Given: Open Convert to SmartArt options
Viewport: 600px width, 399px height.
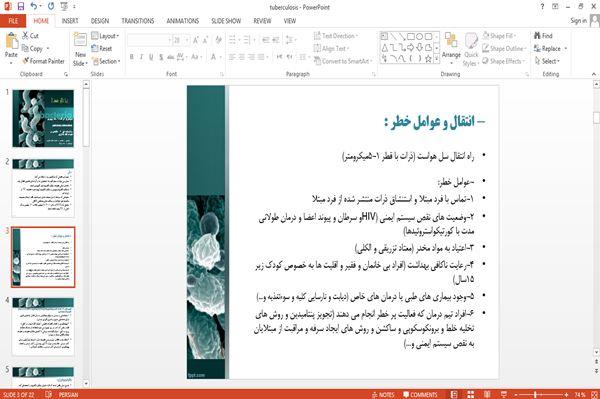Looking at the screenshot, I should point(343,61).
